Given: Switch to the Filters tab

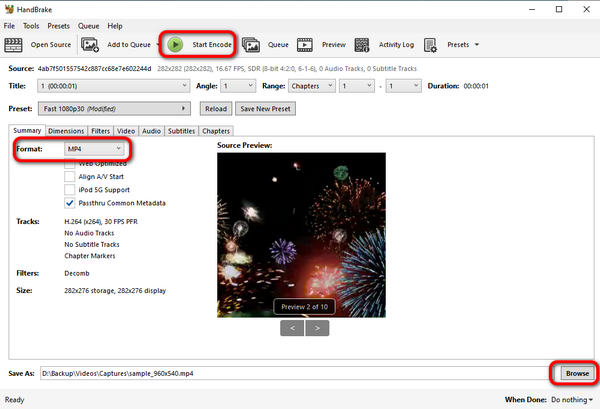Looking at the screenshot, I should 101,131.
